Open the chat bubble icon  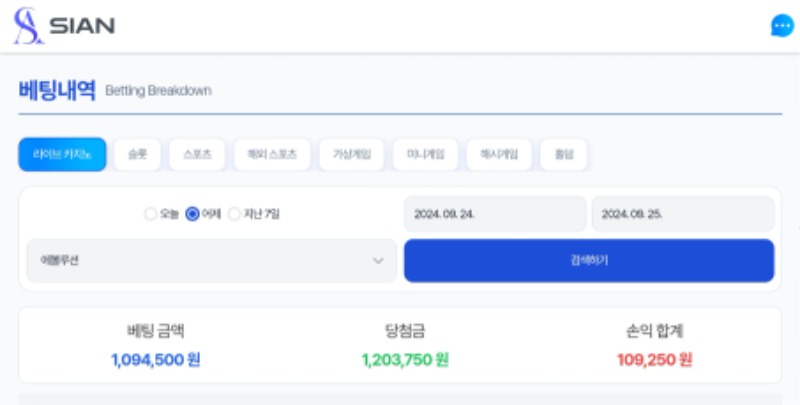point(782,26)
